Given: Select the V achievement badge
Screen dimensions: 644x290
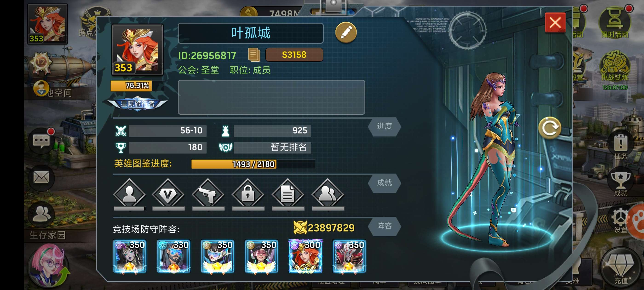Looking at the screenshot, I should click(x=168, y=194).
